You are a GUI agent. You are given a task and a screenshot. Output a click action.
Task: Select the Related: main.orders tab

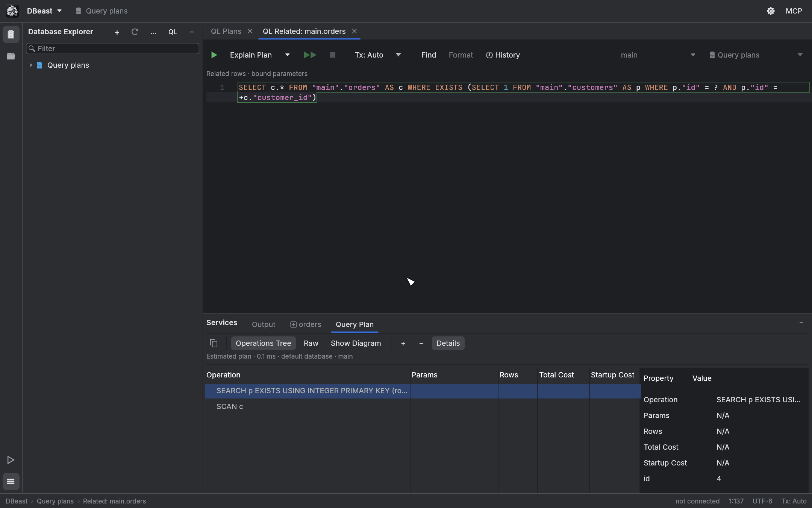pos(304,31)
